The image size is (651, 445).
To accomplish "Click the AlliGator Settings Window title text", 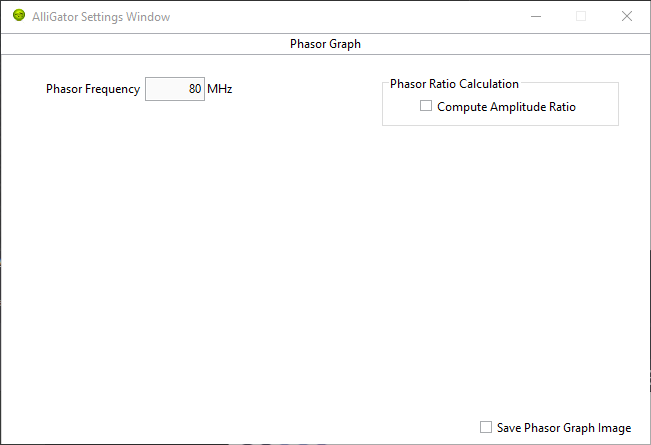I will pos(101,17).
